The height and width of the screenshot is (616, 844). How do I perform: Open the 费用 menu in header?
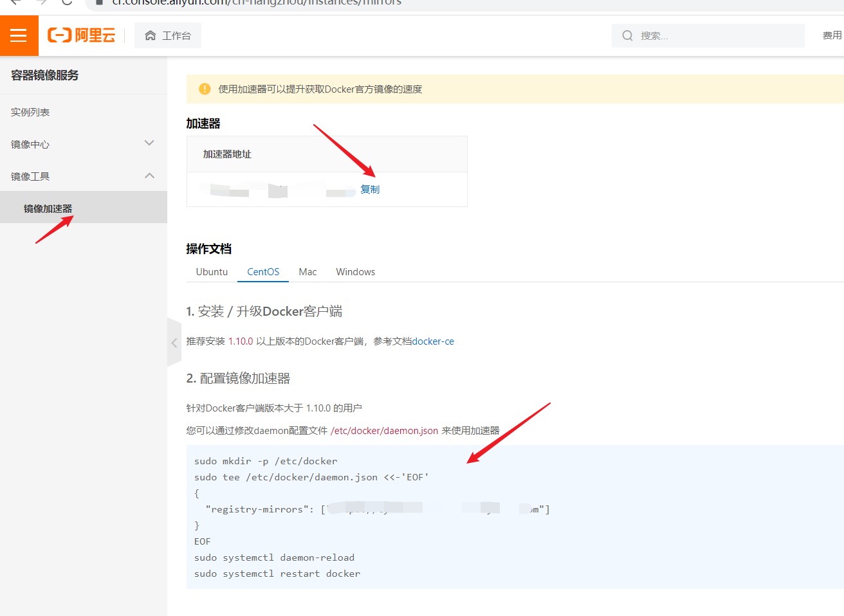click(832, 35)
